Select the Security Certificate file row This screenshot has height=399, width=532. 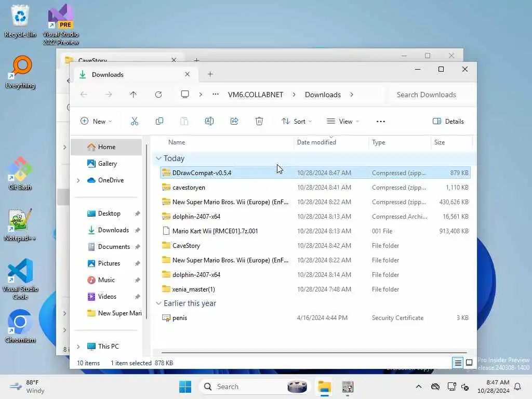(x=315, y=318)
